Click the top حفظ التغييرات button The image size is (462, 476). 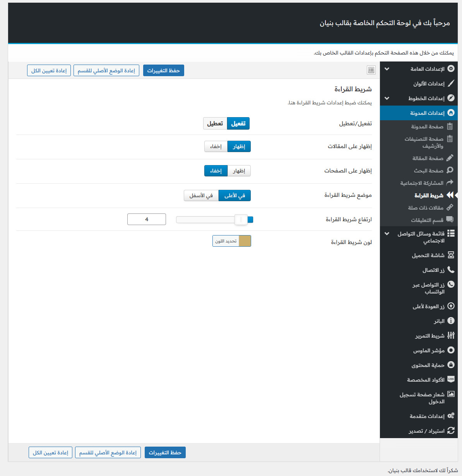coord(164,70)
